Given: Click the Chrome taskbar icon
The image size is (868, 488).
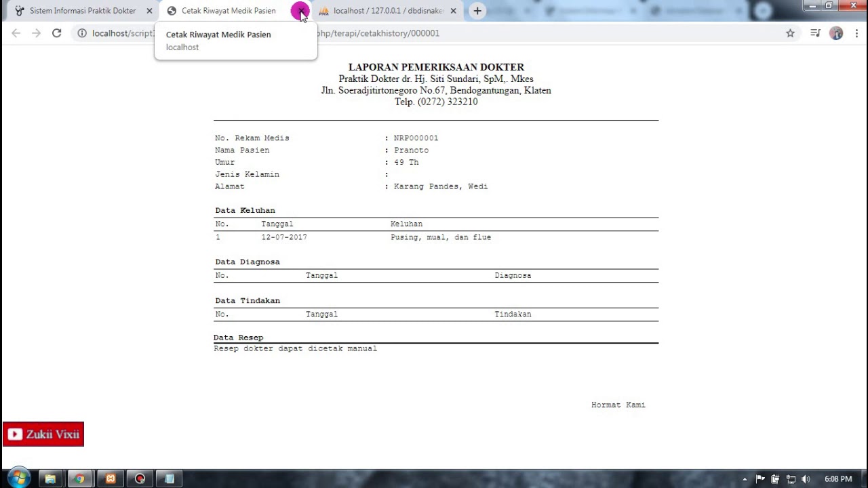Looking at the screenshot, I should pos(80,479).
